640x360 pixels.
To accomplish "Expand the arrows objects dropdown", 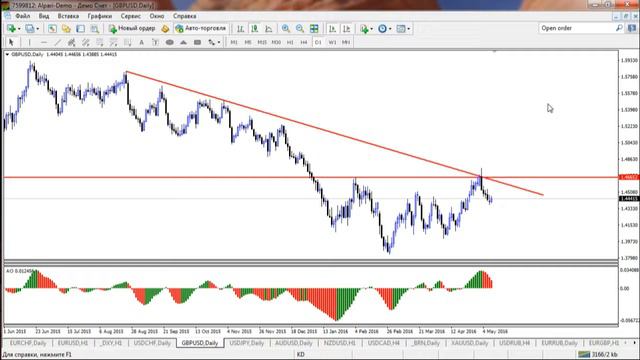I will (x=219, y=42).
